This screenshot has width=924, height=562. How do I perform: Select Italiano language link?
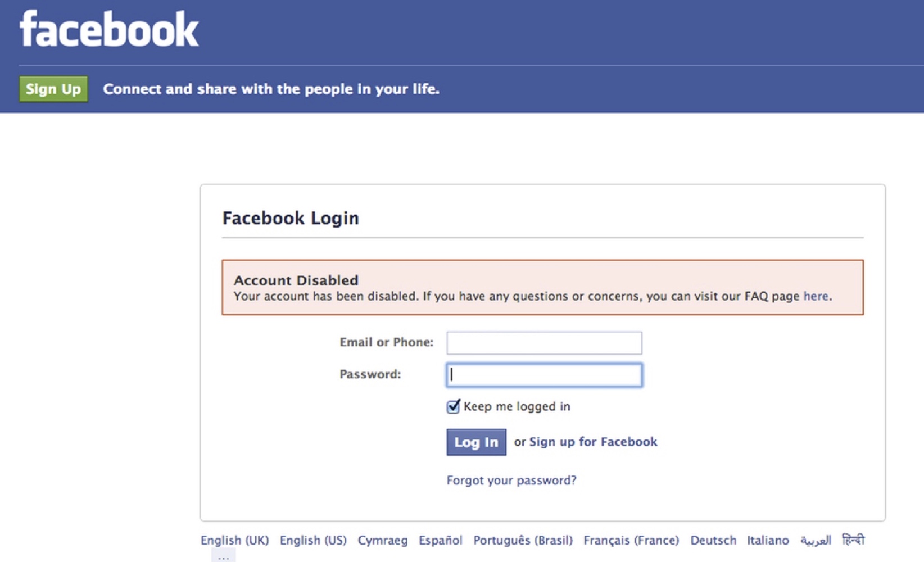click(768, 540)
